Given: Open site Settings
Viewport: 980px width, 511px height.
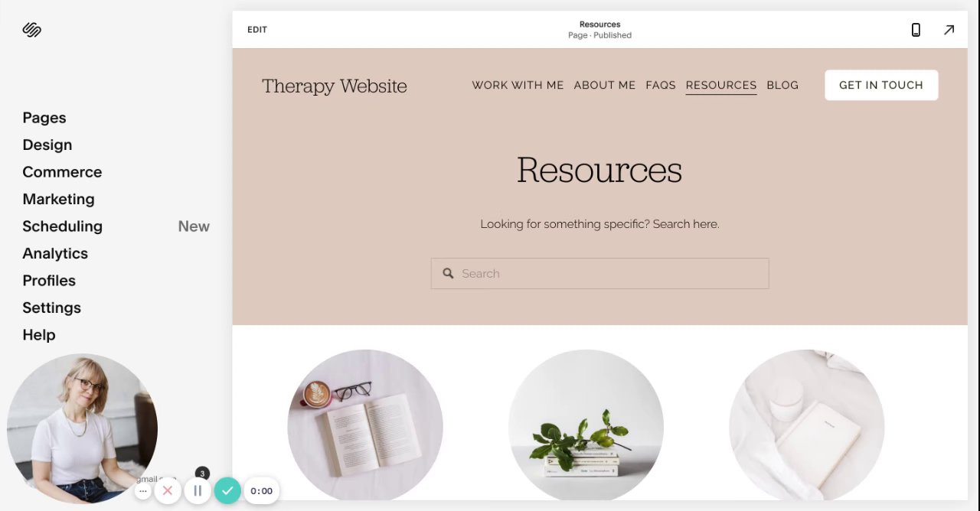Looking at the screenshot, I should click(x=52, y=308).
